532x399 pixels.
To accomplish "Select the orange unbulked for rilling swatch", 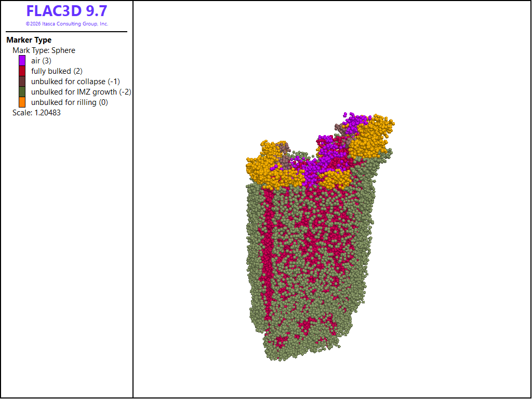I will [x=22, y=102].
